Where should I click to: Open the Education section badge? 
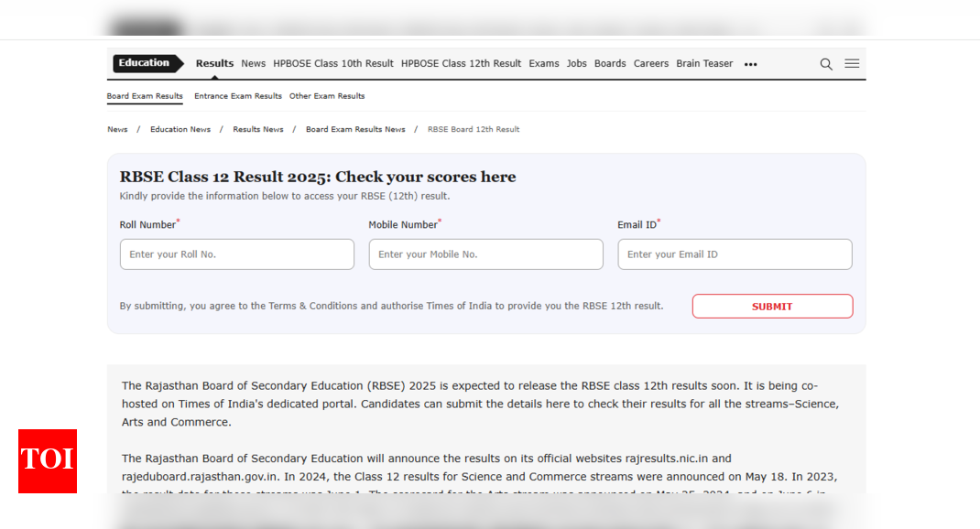pos(148,63)
